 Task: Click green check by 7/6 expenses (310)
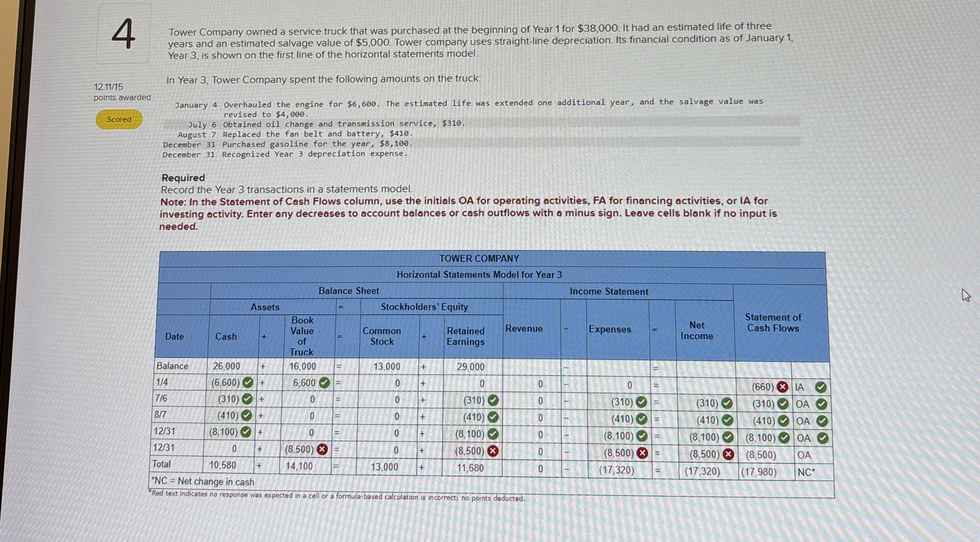tap(641, 402)
